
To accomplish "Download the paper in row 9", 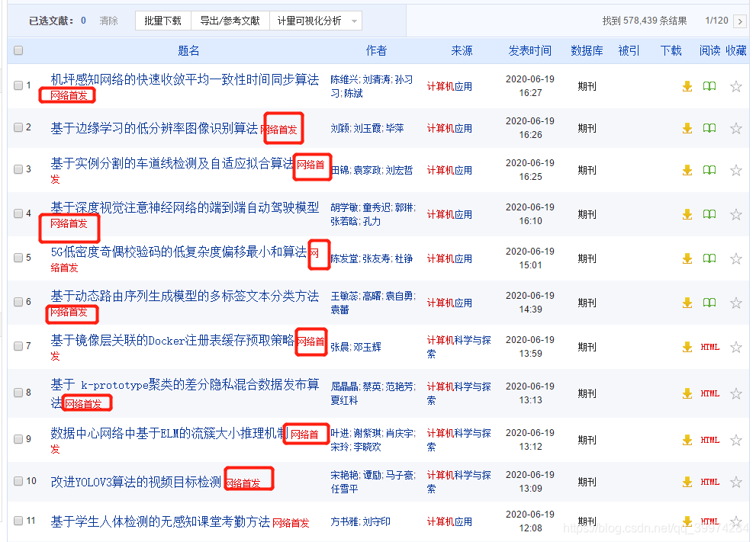I will click(x=687, y=440).
